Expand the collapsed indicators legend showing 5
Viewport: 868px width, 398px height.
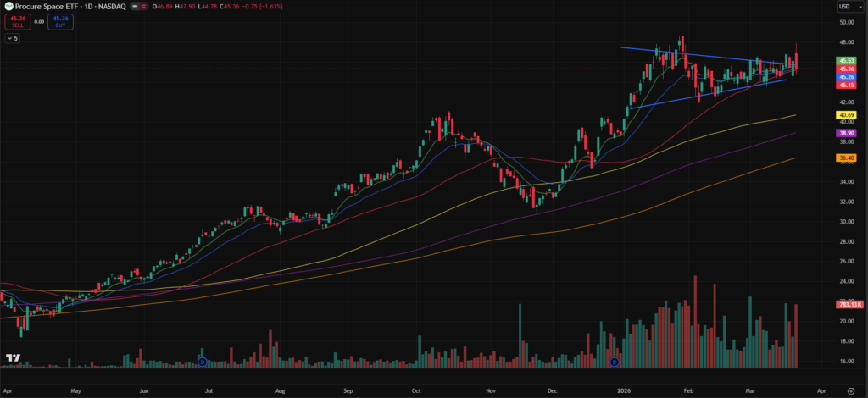(x=14, y=39)
